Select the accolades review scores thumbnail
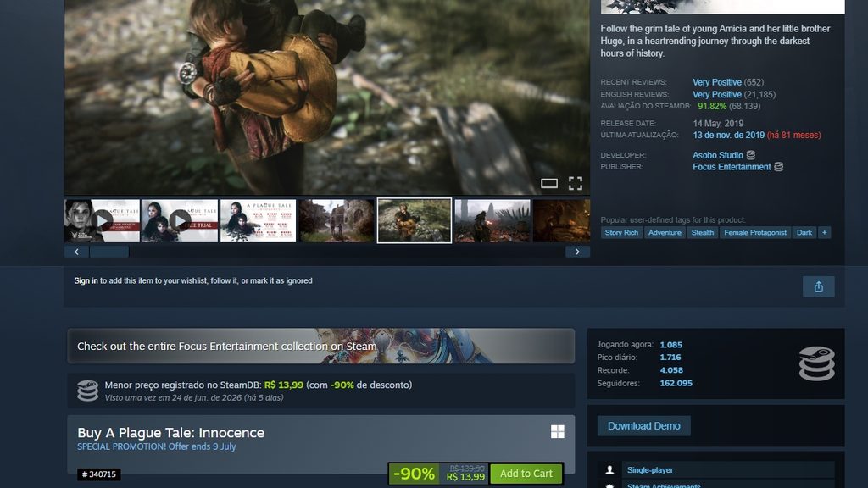868x488 pixels. (x=258, y=221)
